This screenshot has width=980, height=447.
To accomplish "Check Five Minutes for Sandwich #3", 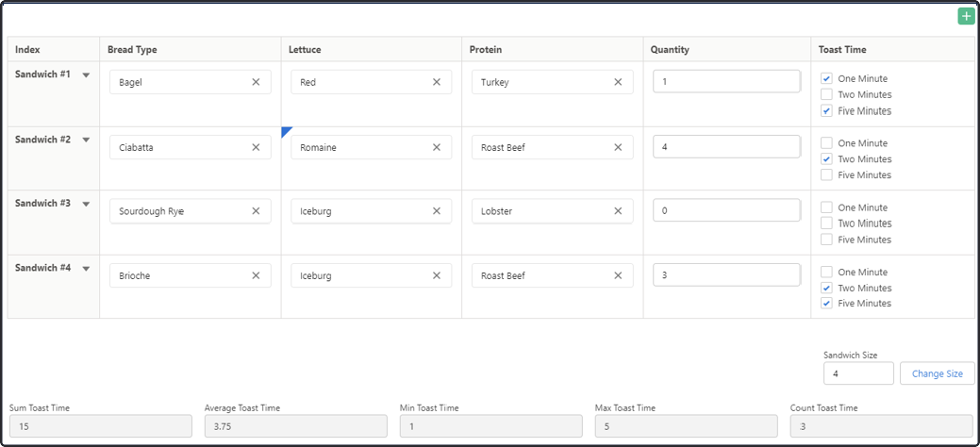I will [826, 240].
